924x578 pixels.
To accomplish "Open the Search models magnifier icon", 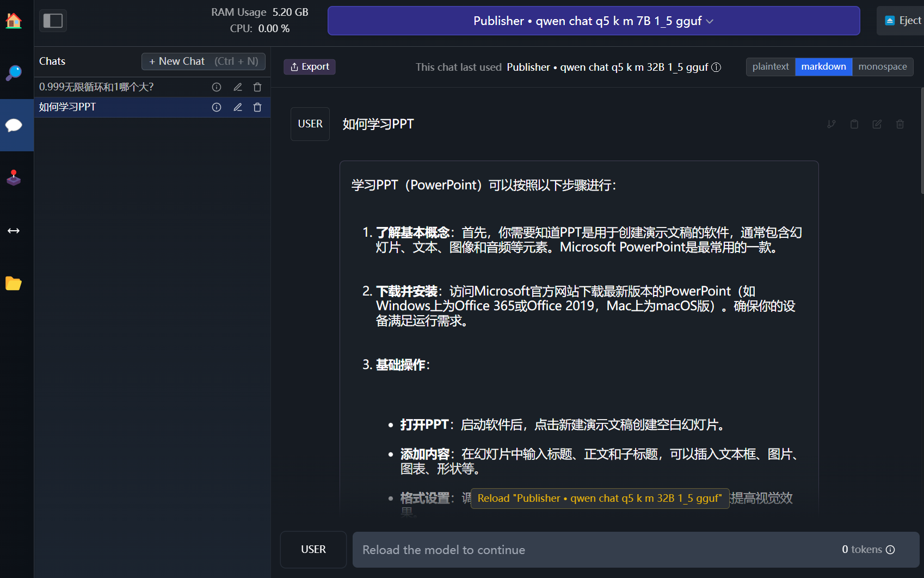I will [14, 73].
